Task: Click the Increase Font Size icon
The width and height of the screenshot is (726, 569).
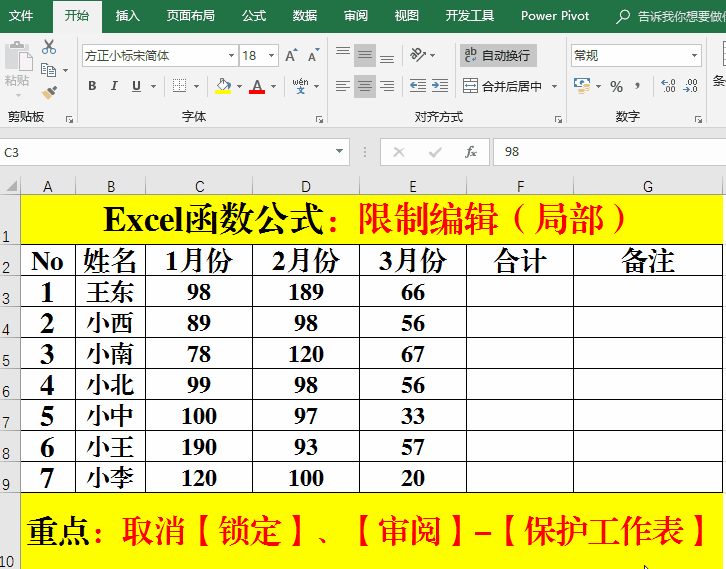Action: point(290,56)
